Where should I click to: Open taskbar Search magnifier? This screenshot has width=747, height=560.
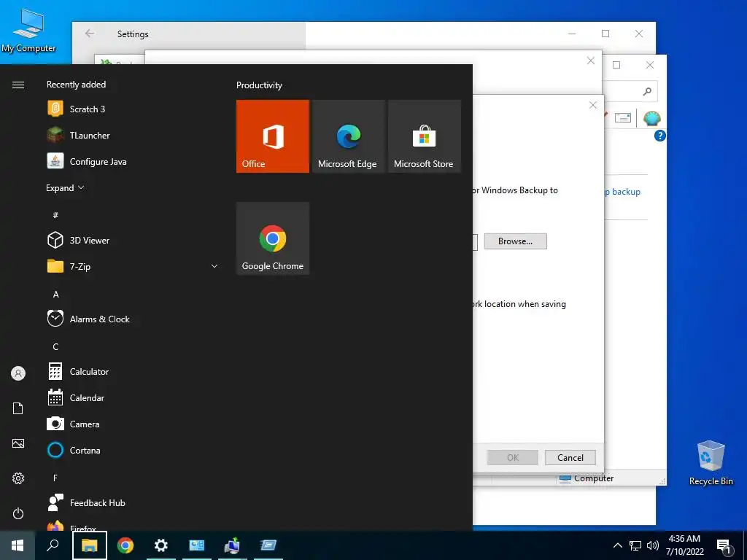pos(53,545)
